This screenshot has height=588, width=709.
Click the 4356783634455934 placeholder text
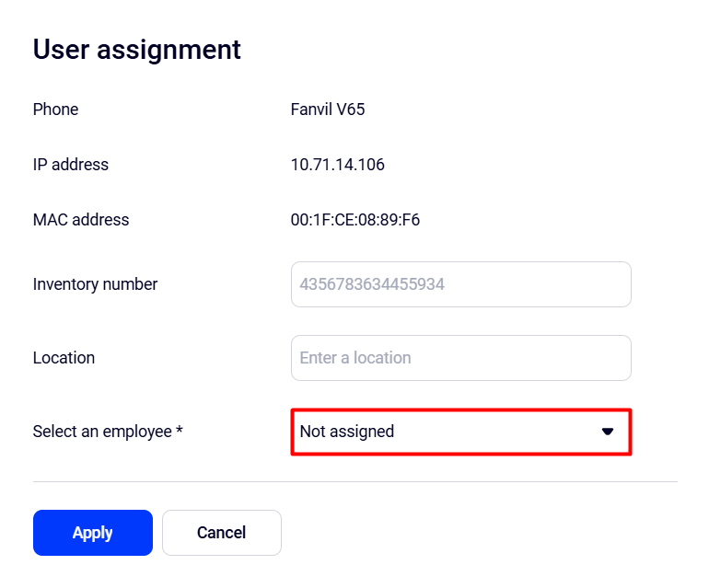(x=372, y=284)
